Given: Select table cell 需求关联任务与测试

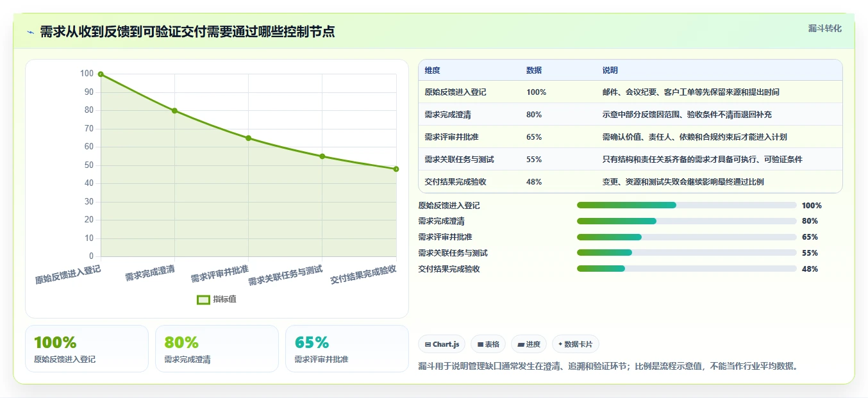Looking at the screenshot, I should click(459, 160).
